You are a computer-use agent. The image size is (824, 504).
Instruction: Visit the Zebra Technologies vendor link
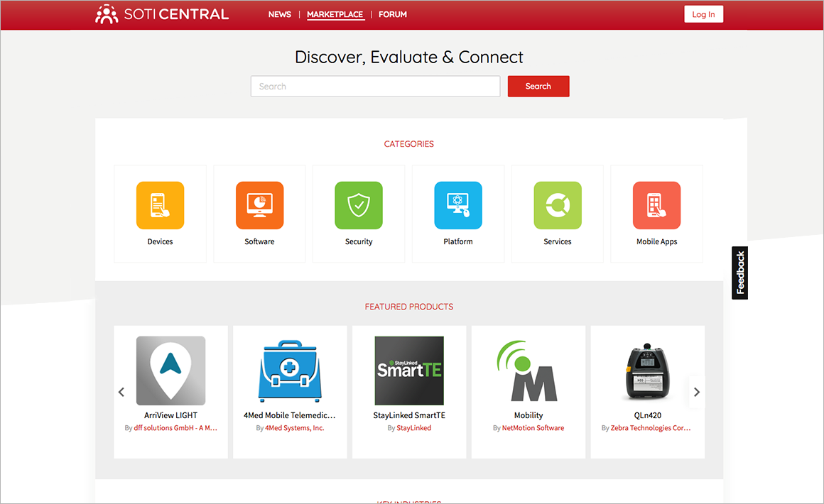coord(651,428)
